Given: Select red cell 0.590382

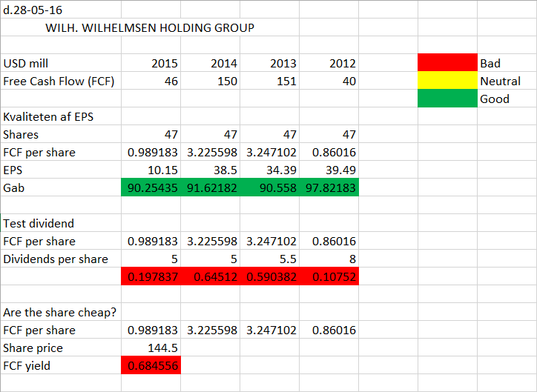Looking at the screenshot, I should [x=269, y=276].
